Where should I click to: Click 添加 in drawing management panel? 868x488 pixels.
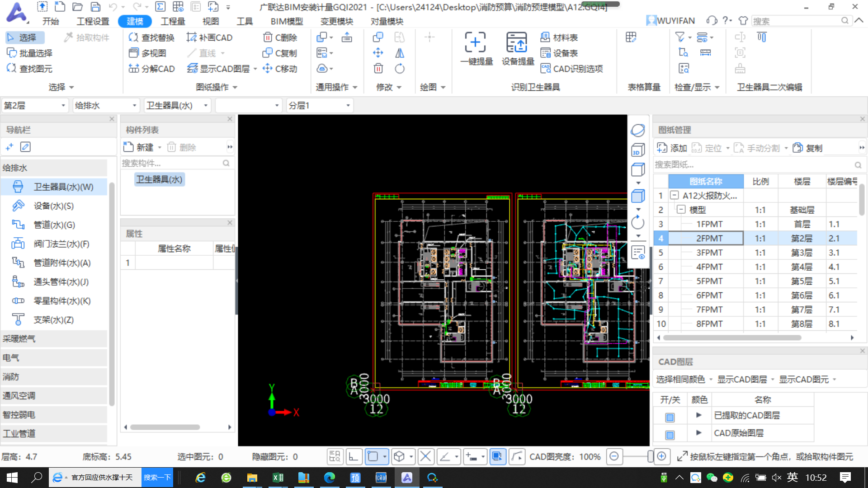click(x=672, y=148)
